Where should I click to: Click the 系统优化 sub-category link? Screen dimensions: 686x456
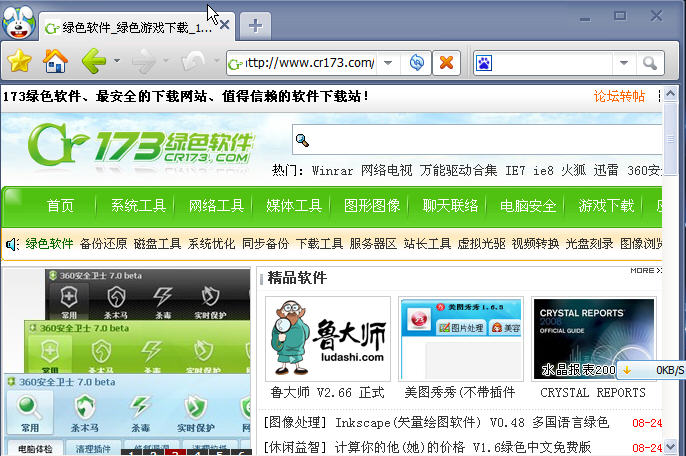click(211, 244)
